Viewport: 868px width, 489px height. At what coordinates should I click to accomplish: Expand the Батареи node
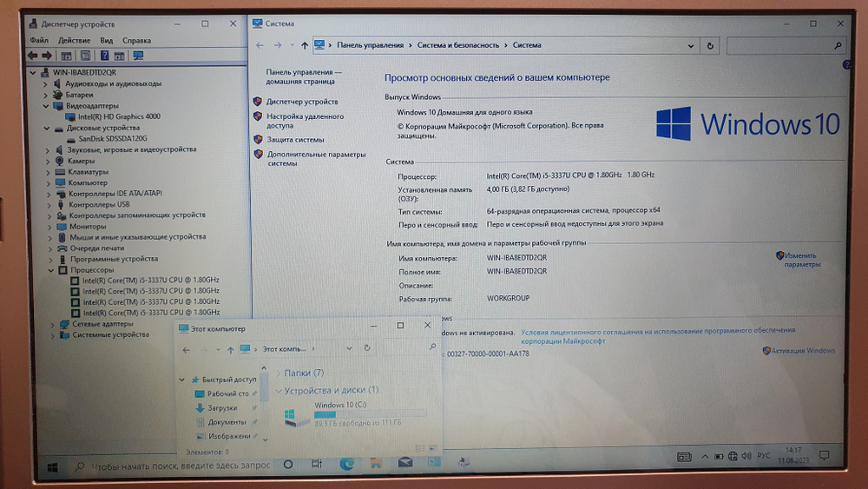(x=45, y=96)
